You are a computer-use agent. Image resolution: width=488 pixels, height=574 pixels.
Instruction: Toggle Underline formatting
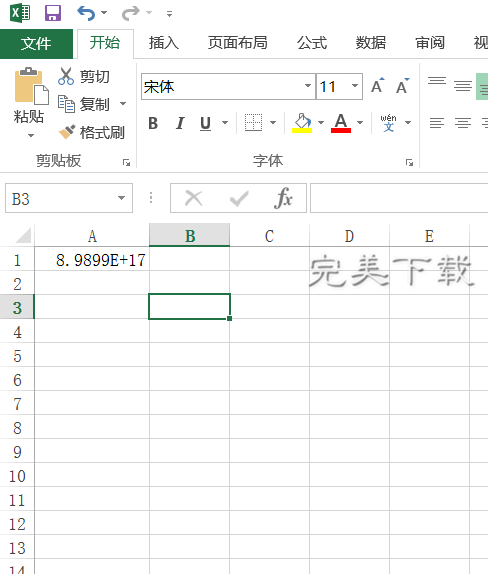(205, 123)
